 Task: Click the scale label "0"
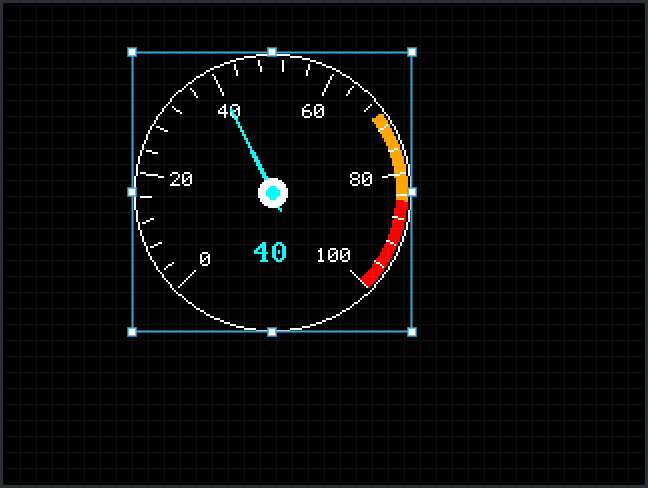[205, 259]
